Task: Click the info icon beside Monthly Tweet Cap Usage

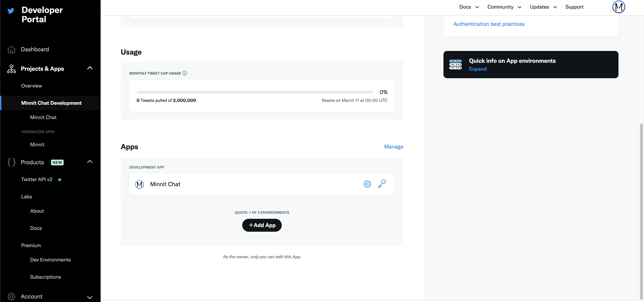Action: [x=185, y=73]
